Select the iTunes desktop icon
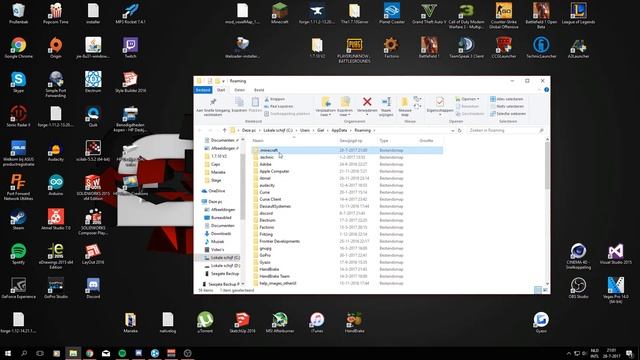Image resolution: width=640 pixels, height=360 pixels. pos(317,322)
